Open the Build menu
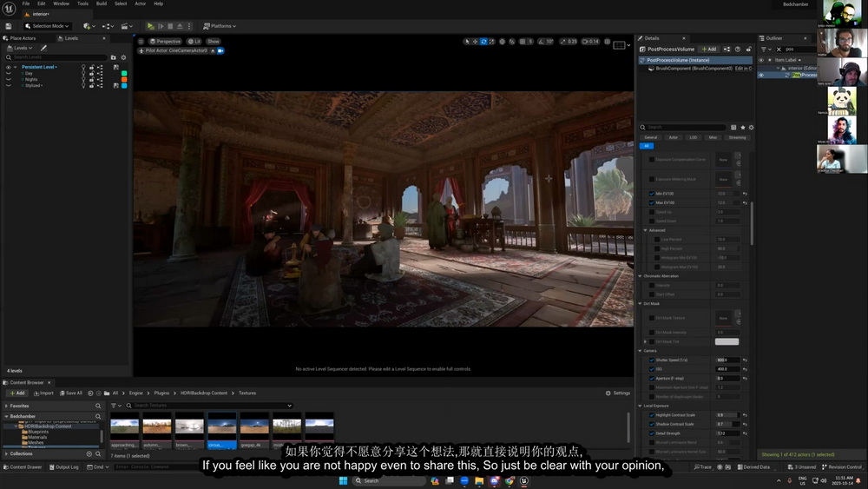Viewport: 868px width, 489px height. [x=102, y=3]
